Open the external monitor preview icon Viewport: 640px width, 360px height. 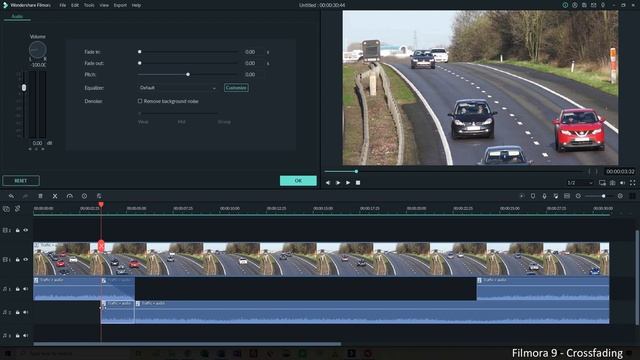[x=602, y=183]
